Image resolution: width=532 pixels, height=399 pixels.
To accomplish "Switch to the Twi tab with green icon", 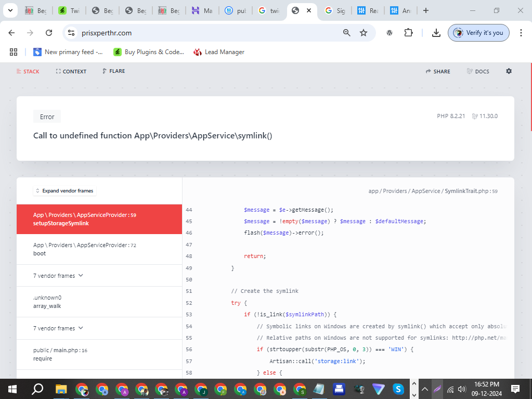I will coord(69,10).
